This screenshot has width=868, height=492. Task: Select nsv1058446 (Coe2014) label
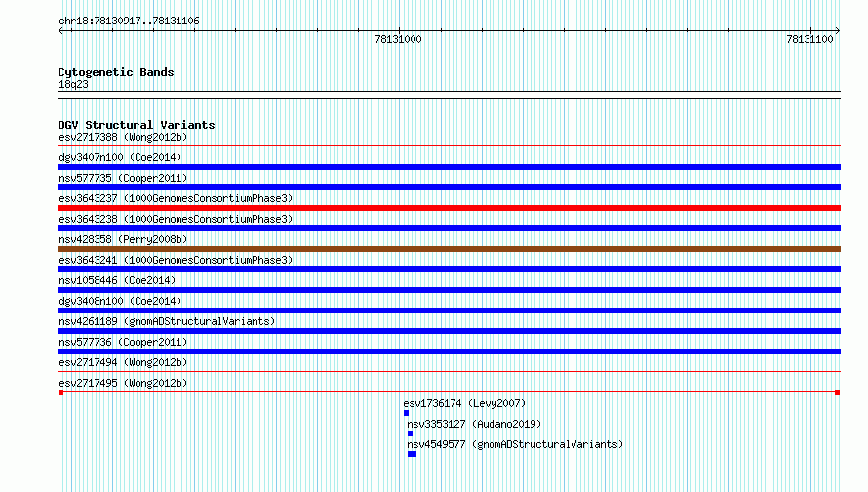coord(117,280)
